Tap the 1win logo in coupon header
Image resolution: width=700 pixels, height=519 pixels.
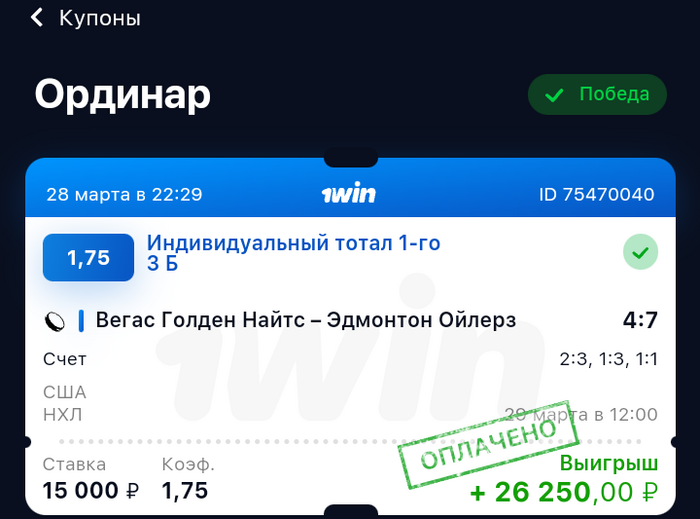349,193
